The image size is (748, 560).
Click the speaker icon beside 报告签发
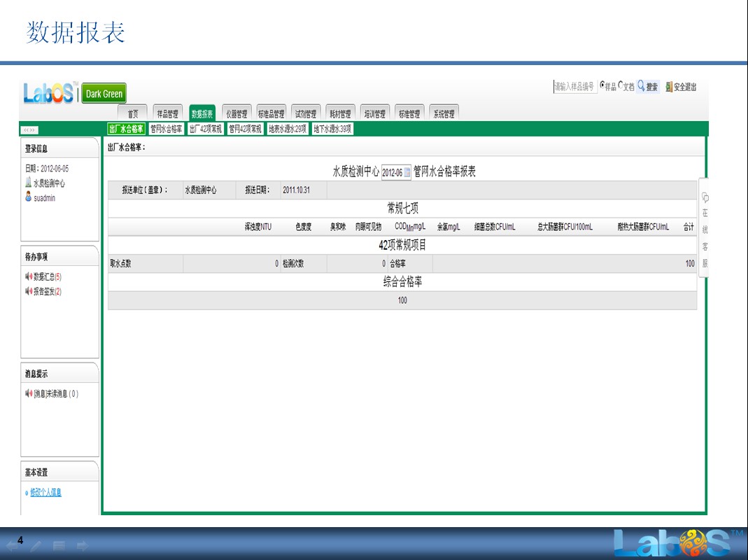28,291
